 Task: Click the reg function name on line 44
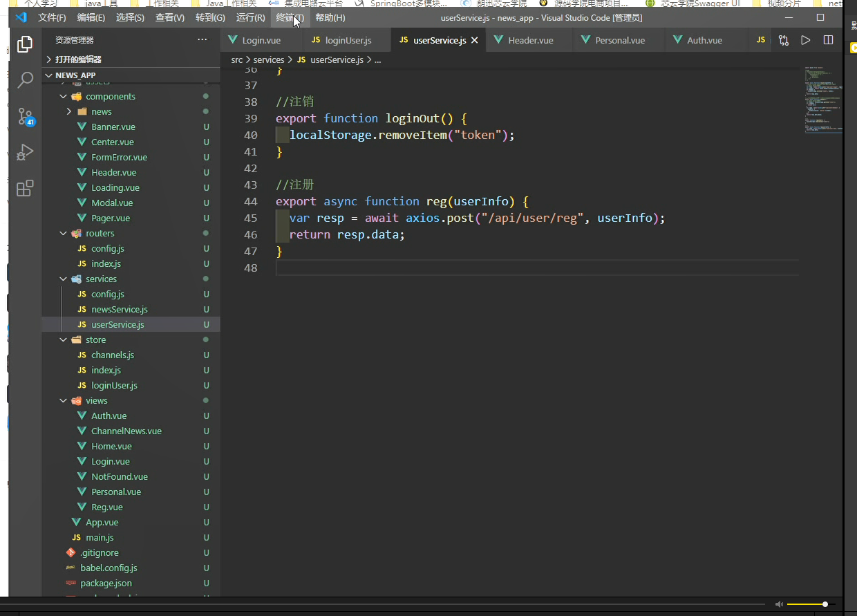tap(437, 201)
